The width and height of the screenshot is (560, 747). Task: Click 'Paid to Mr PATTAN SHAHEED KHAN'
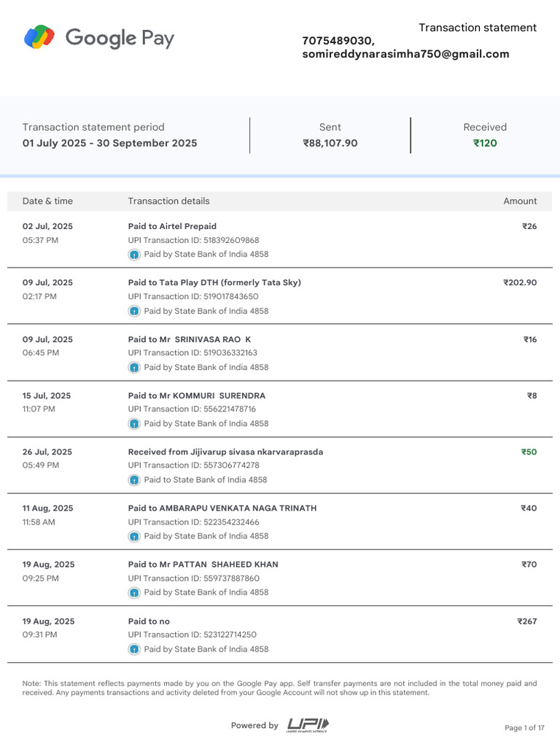(x=203, y=564)
